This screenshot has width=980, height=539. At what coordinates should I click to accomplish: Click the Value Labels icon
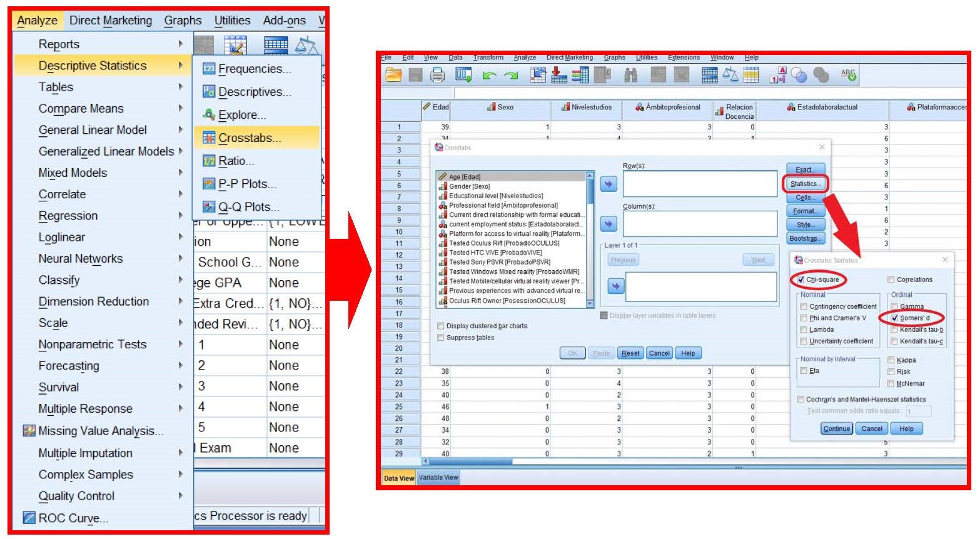point(778,75)
